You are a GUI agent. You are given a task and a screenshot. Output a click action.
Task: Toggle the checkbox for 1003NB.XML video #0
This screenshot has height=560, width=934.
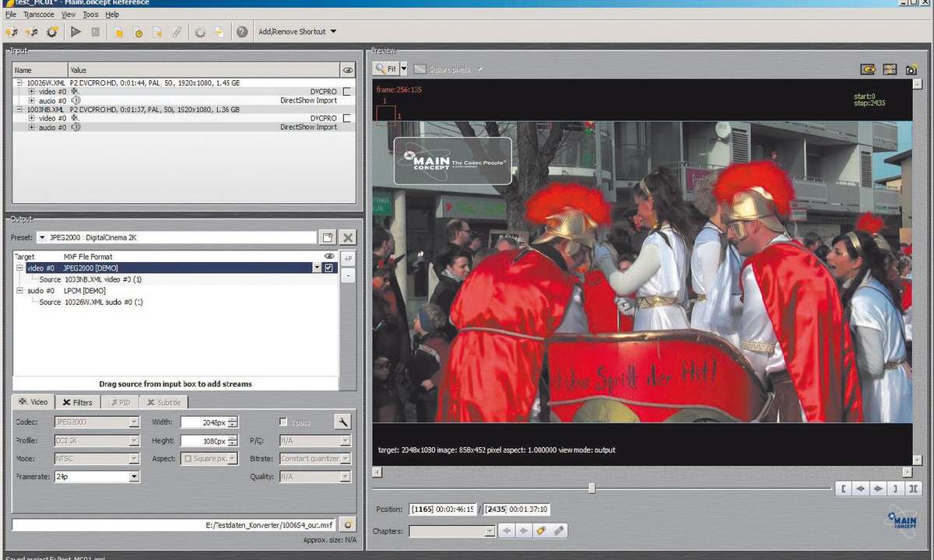pos(347,118)
